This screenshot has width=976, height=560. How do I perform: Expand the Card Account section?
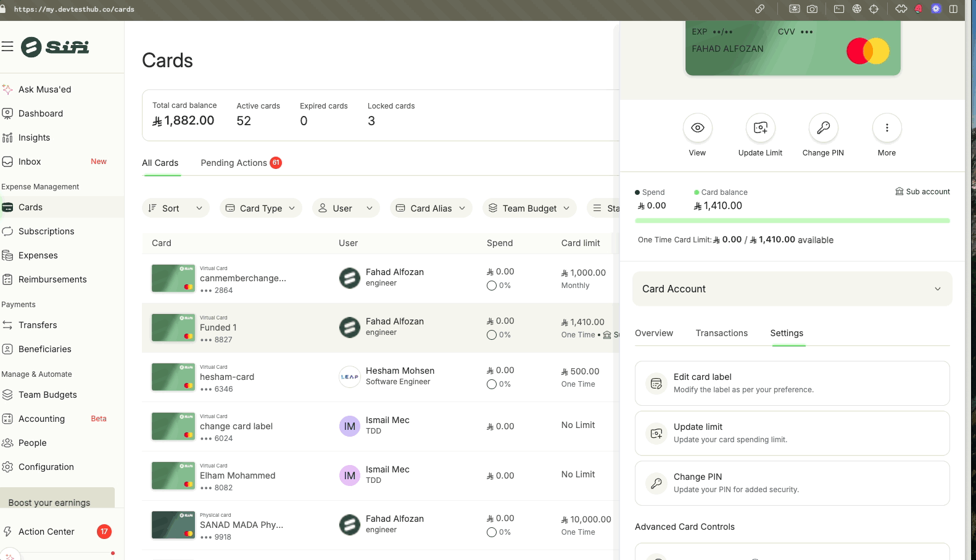[x=792, y=289]
